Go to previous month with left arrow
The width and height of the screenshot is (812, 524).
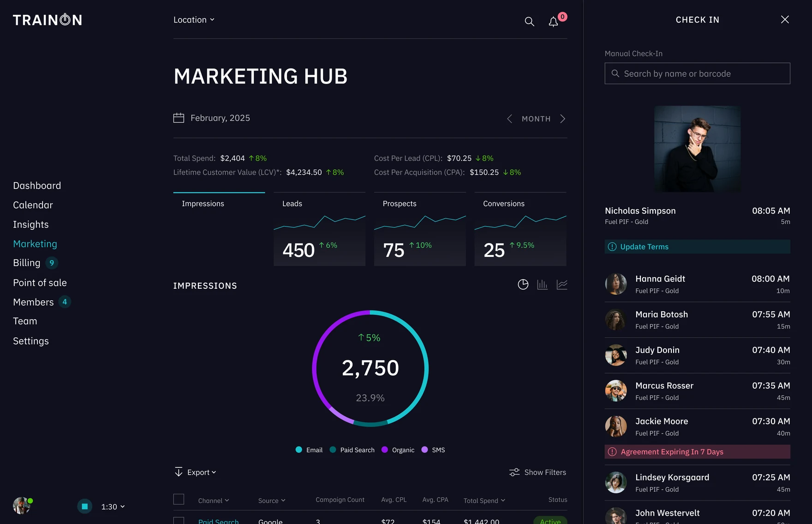(x=509, y=119)
